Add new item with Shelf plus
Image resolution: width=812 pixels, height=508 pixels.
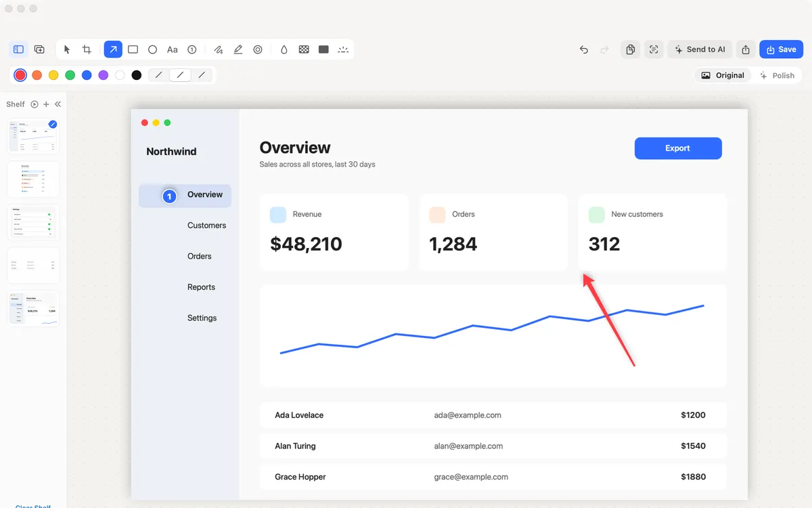(x=46, y=104)
